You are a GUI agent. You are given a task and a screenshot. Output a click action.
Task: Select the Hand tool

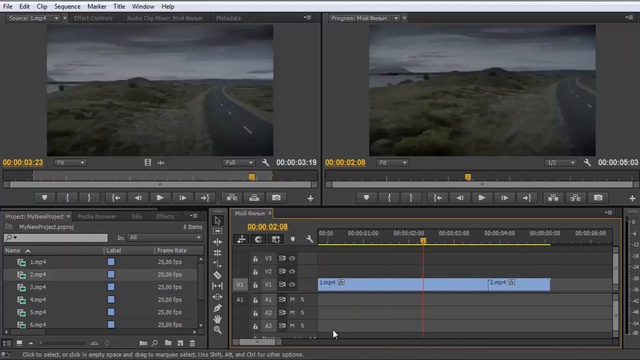(x=217, y=319)
